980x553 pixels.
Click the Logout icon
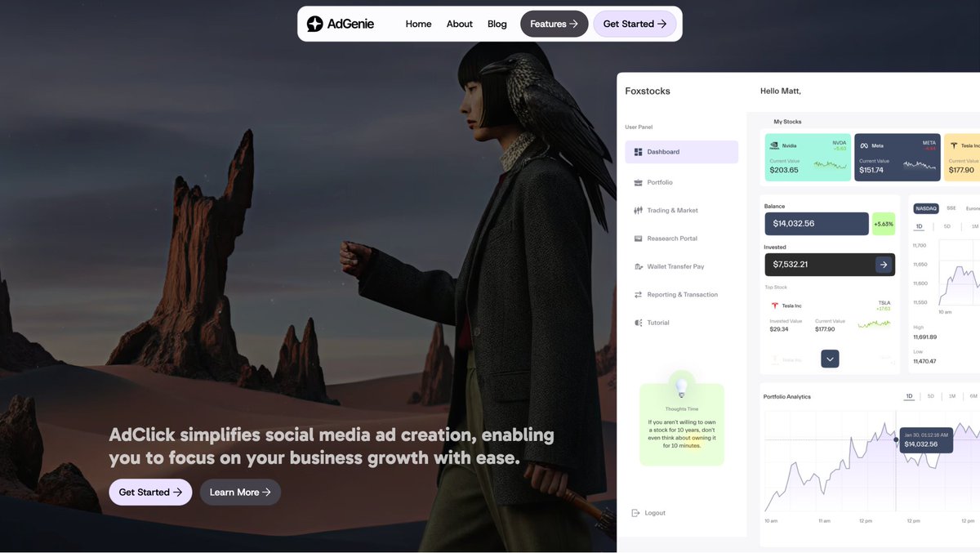click(635, 512)
